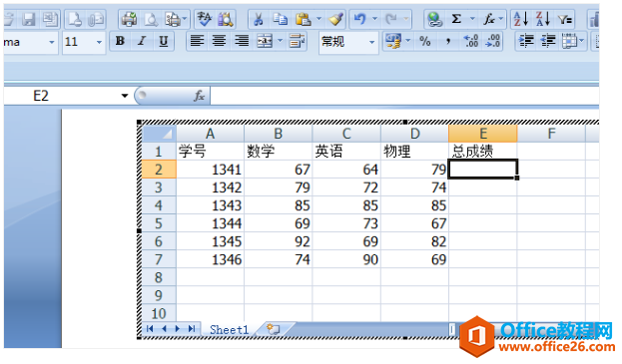This screenshot has width=622, height=364.
Task: Click the Accounting currency format icon
Action: pos(393,41)
